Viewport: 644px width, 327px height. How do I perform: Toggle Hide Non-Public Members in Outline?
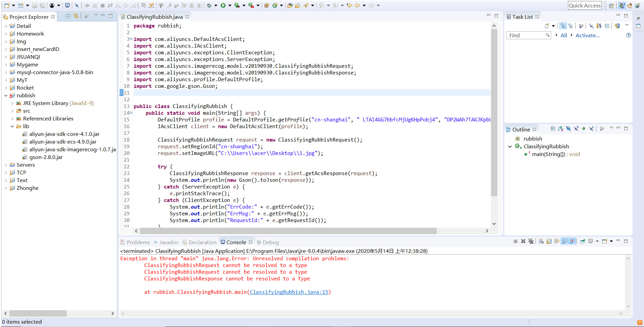click(584, 128)
